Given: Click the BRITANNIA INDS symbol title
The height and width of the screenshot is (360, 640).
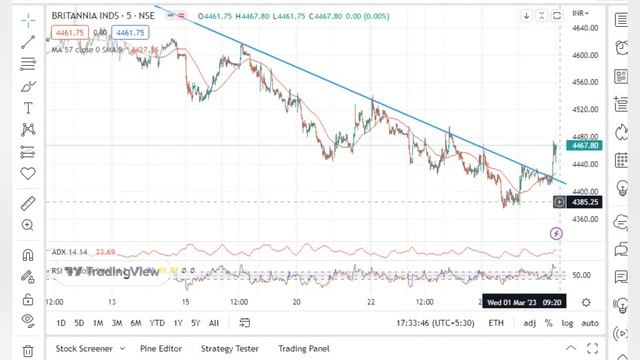Looking at the screenshot, I should click(x=103, y=16).
